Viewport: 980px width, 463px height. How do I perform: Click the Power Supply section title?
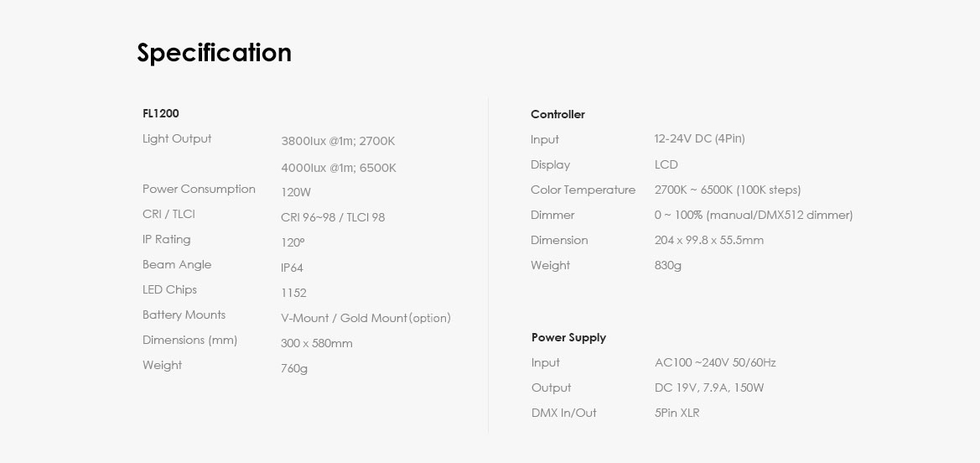pyautogui.click(x=568, y=337)
